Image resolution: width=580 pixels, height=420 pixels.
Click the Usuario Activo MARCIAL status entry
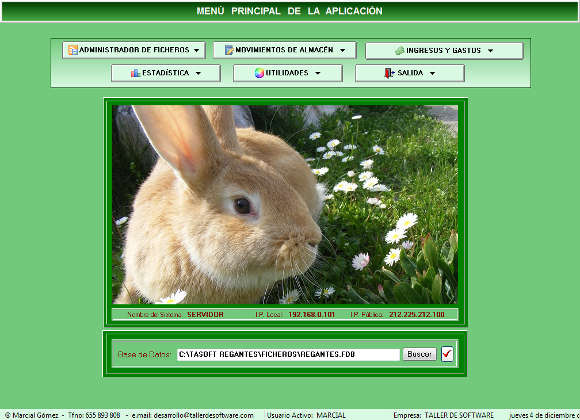pos(306,415)
